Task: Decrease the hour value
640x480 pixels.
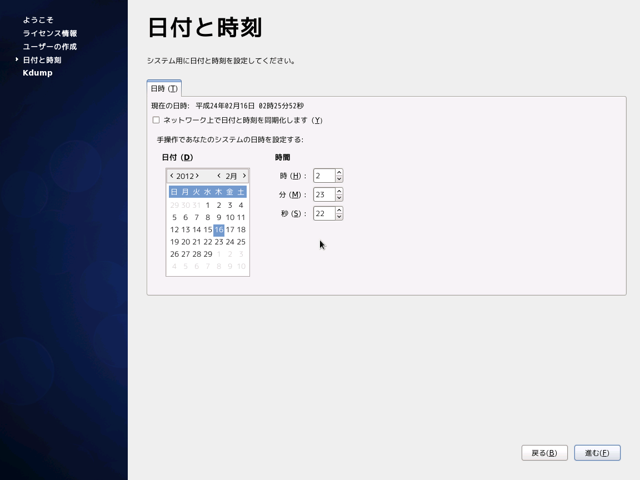Action: click(339, 179)
